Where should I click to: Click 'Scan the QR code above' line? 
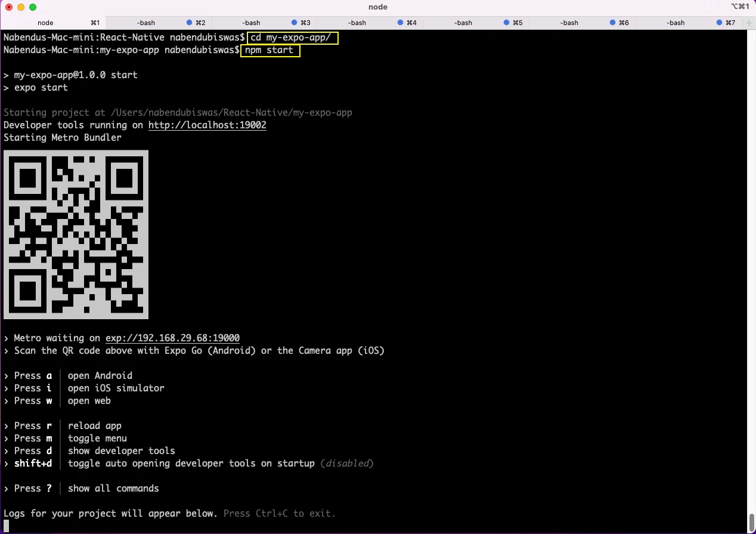[x=194, y=351]
